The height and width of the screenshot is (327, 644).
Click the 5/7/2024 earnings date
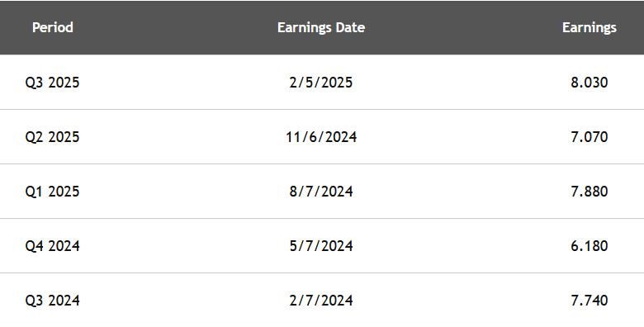(321, 246)
